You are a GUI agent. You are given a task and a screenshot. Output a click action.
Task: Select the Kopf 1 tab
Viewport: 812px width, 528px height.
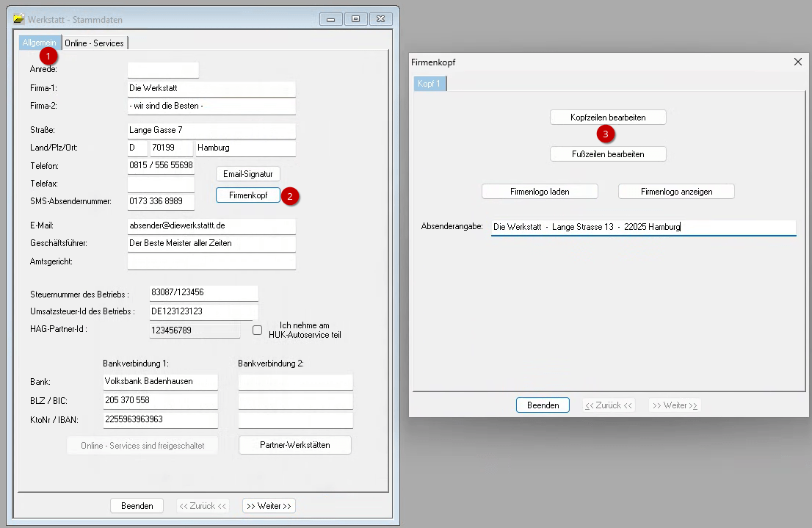click(429, 84)
